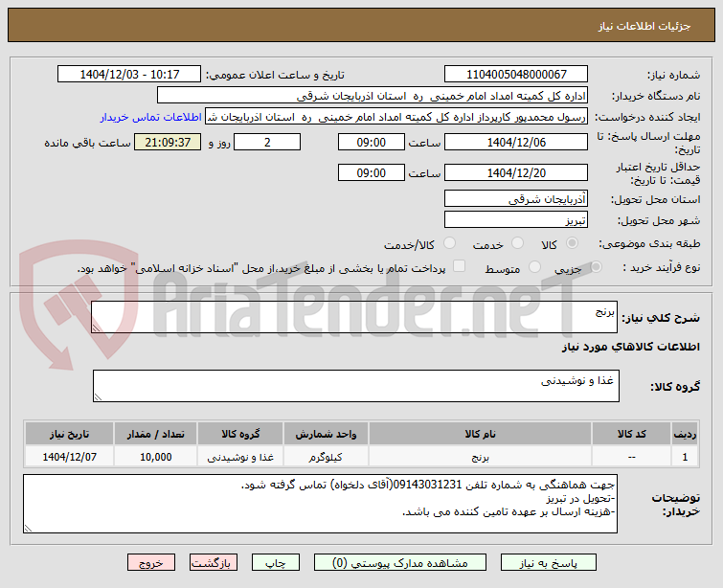Click the برنج item name cell
723x588 pixels.
(x=480, y=457)
